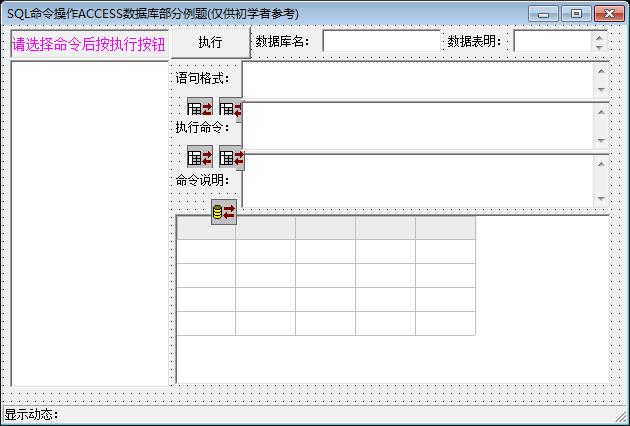Click scroll down arrow in 执行命令 box
Image resolution: width=630 pixels, height=426 pixels.
click(x=601, y=141)
